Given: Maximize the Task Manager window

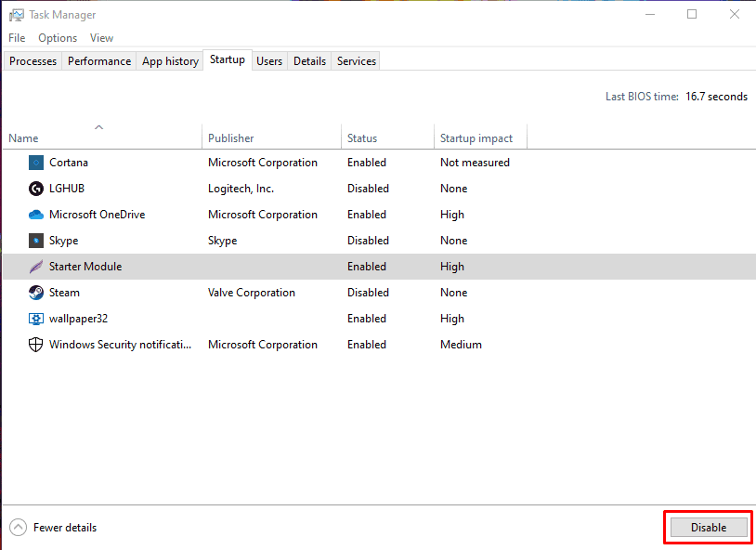Looking at the screenshot, I should pos(692,15).
